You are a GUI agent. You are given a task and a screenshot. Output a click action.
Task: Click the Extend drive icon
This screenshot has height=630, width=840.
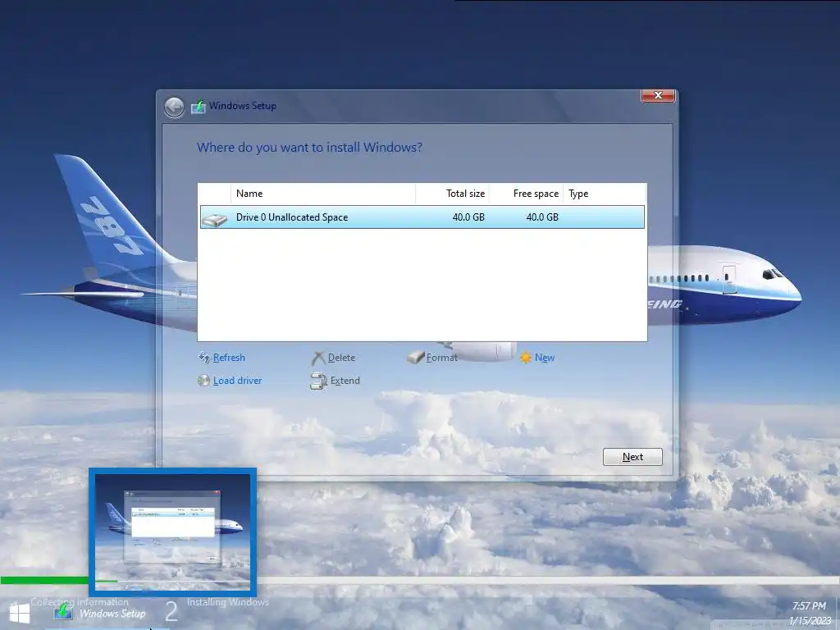(319, 381)
